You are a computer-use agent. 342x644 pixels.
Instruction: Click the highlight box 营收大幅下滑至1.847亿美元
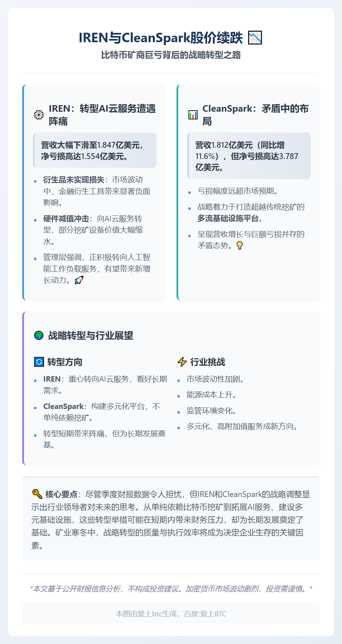[95, 150]
